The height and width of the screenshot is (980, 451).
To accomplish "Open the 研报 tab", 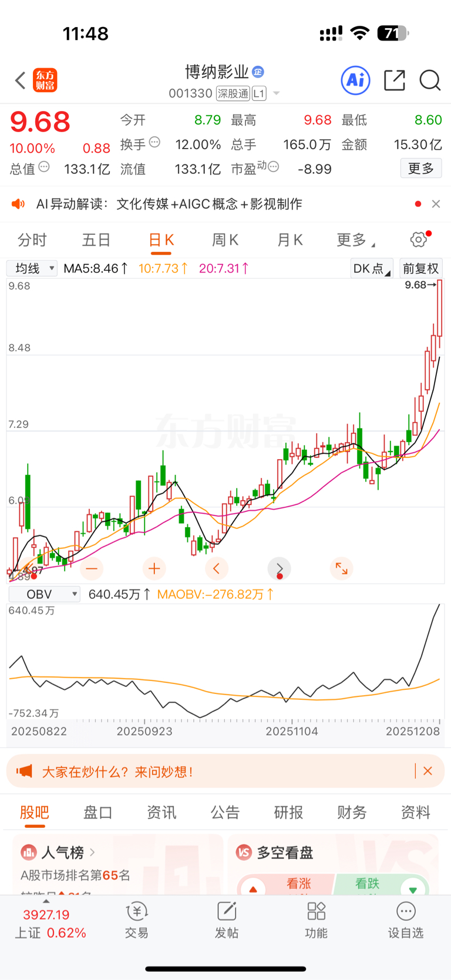I will [x=288, y=812].
